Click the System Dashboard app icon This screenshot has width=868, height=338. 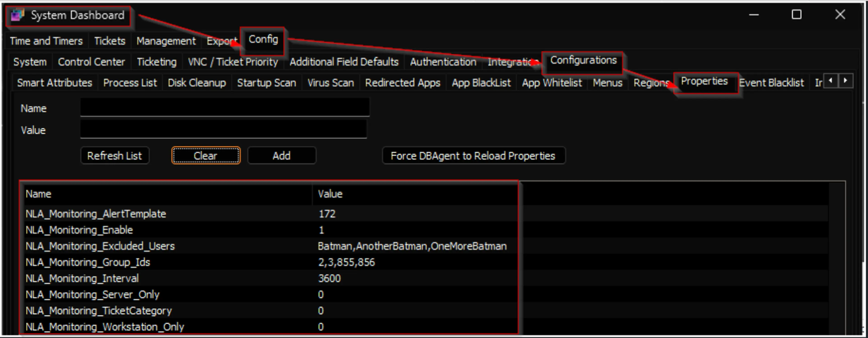(18, 15)
